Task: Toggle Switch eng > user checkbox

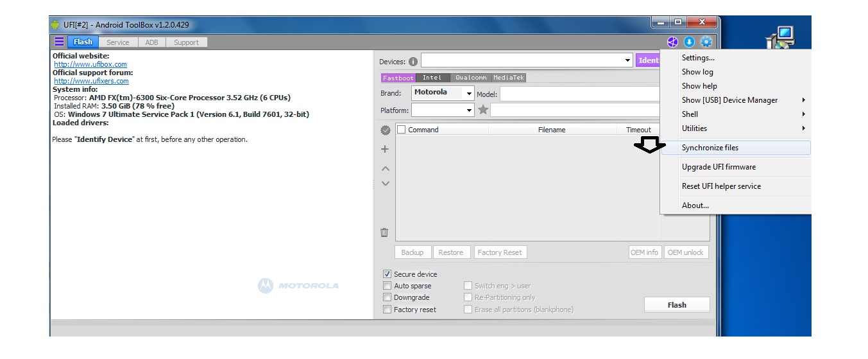Action: (x=468, y=286)
